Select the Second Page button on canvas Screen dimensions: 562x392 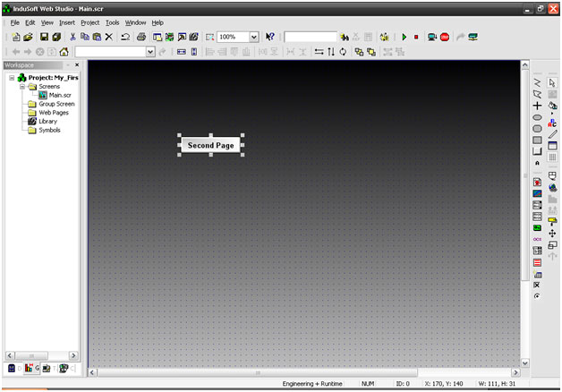[211, 145]
